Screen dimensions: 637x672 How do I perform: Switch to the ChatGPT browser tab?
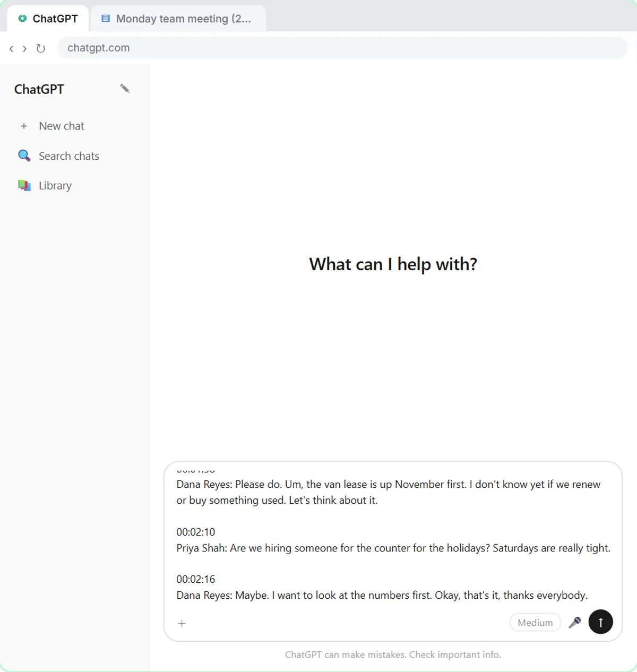(x=48, y=19)
